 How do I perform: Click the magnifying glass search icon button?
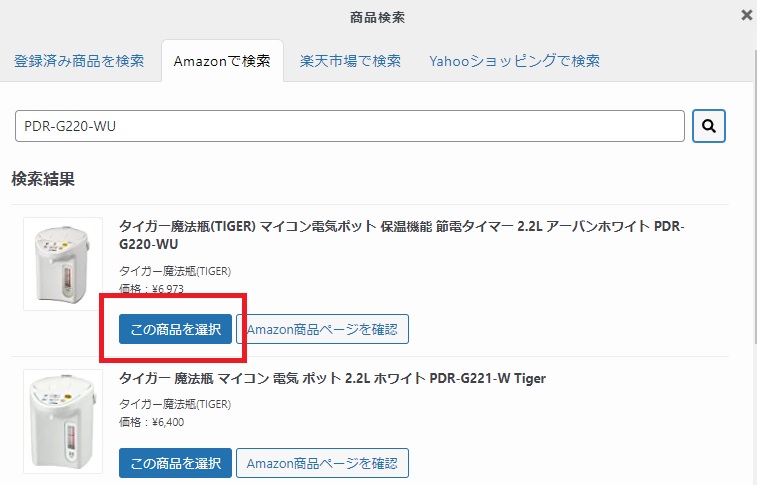pyautogui.click(x=708, y=126)
